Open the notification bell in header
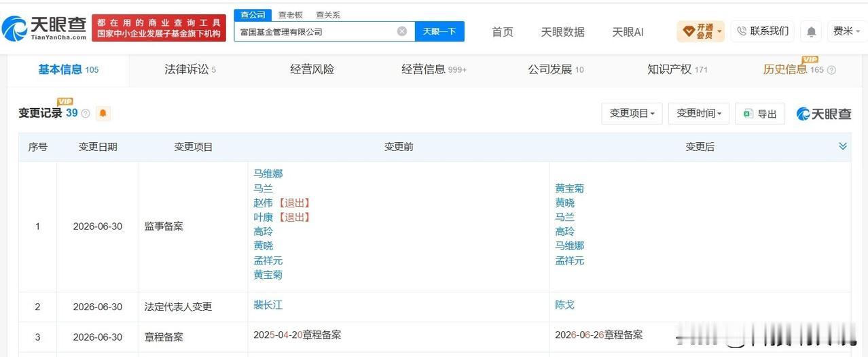Image resolution: width=868 pixels, height=357 pixels. 811,31
